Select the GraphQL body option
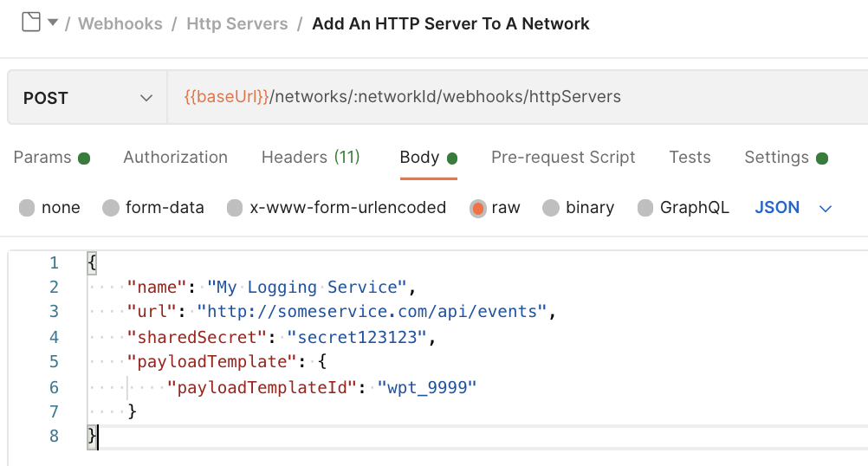The height and width of the screenshot is (466, 868). (x=645, y=208)
